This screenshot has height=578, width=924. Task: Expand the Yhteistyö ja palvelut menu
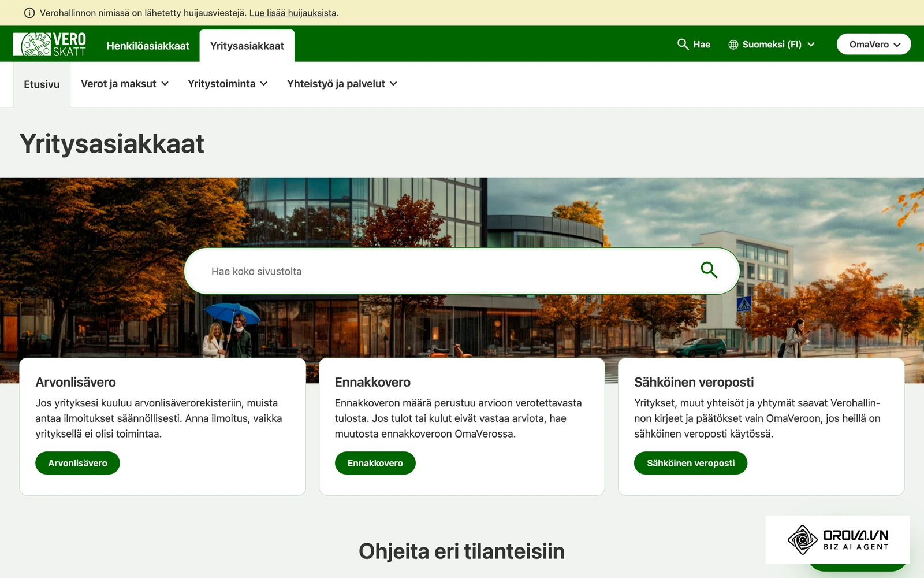[342, 84]
